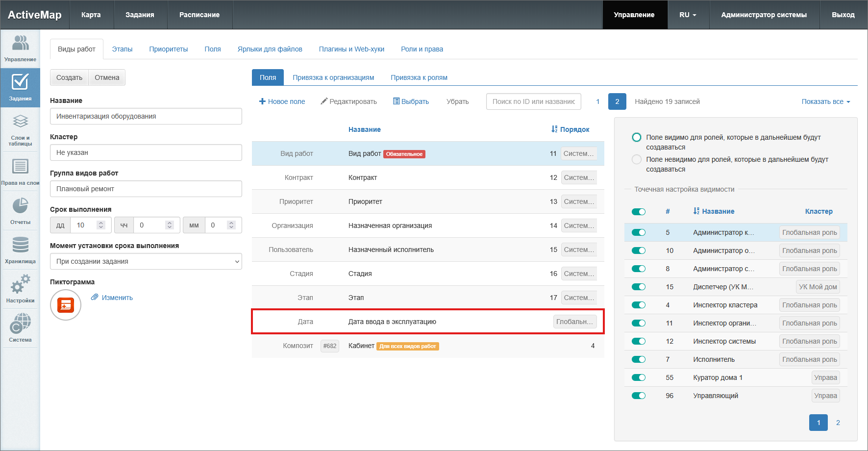Open Момент установки срока выполнения combo box
Image resolution: width=868 pixels, height=451 pixels.
[x=146, y=261]
